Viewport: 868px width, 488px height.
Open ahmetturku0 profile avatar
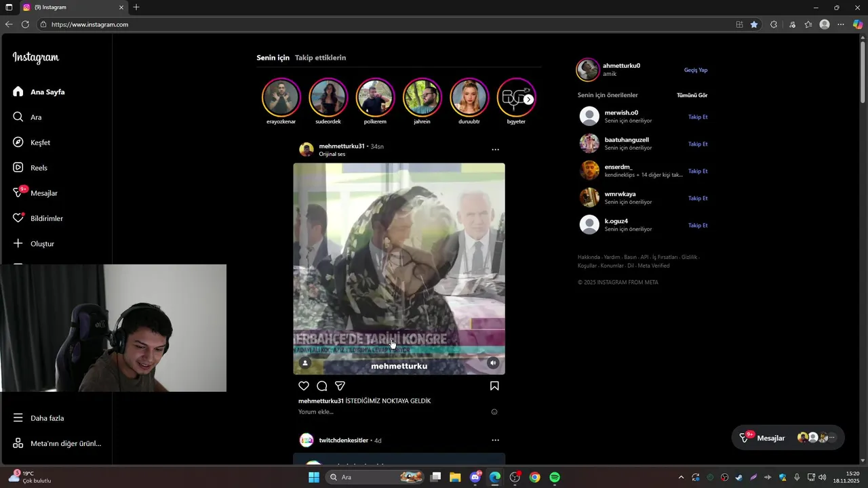coord(588,69)
